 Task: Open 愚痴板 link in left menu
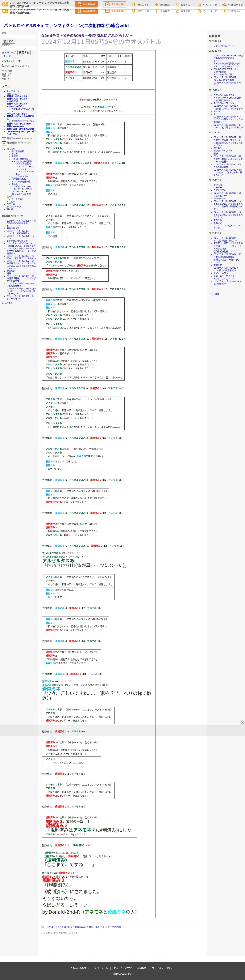15,184
